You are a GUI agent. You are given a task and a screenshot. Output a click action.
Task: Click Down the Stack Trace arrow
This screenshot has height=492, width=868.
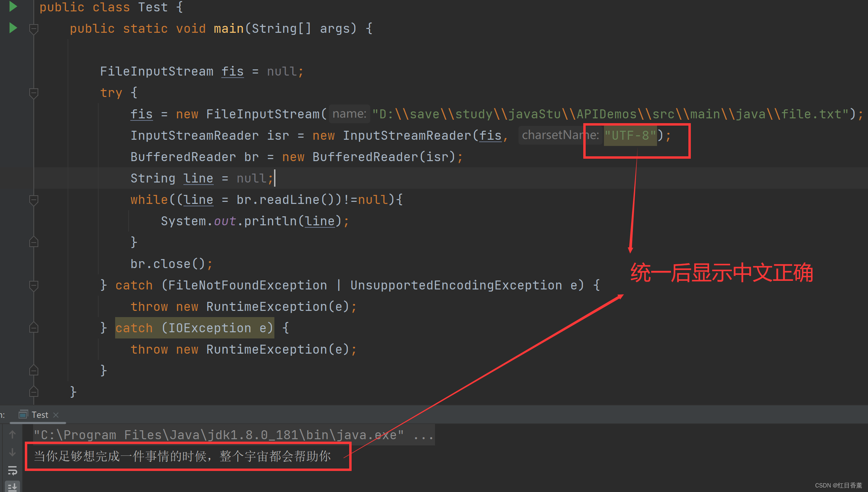(x=12, y=452)
